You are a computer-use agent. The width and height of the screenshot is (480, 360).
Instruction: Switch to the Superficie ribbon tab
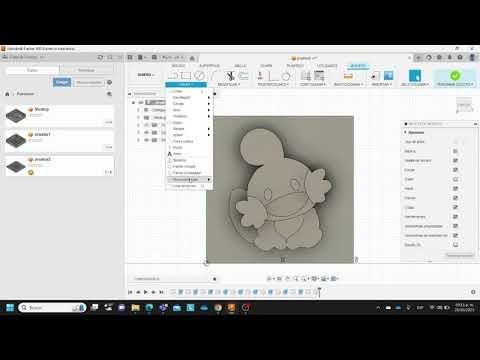click(x=209, y=66)
